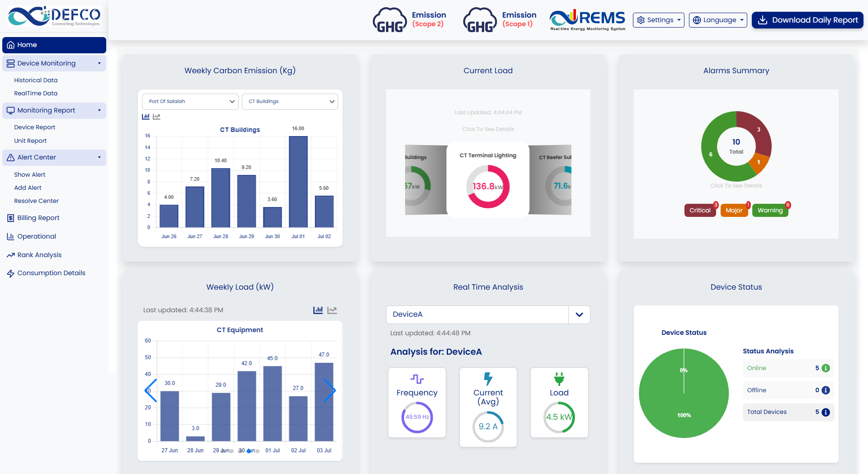Open RealTime Data page
The height and width of the screenshot is (474, 868).
coord(36,94)
